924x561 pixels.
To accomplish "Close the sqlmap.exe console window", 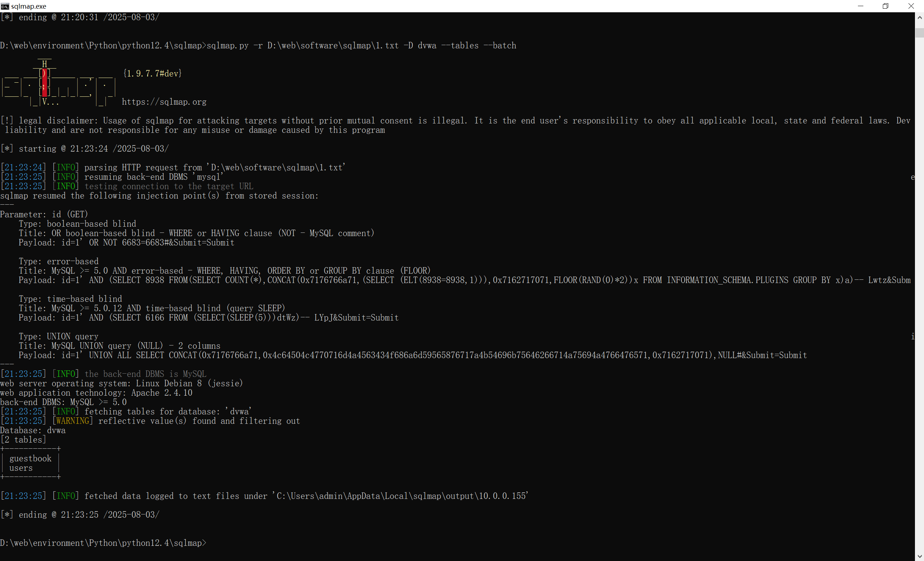I will 911,6.
